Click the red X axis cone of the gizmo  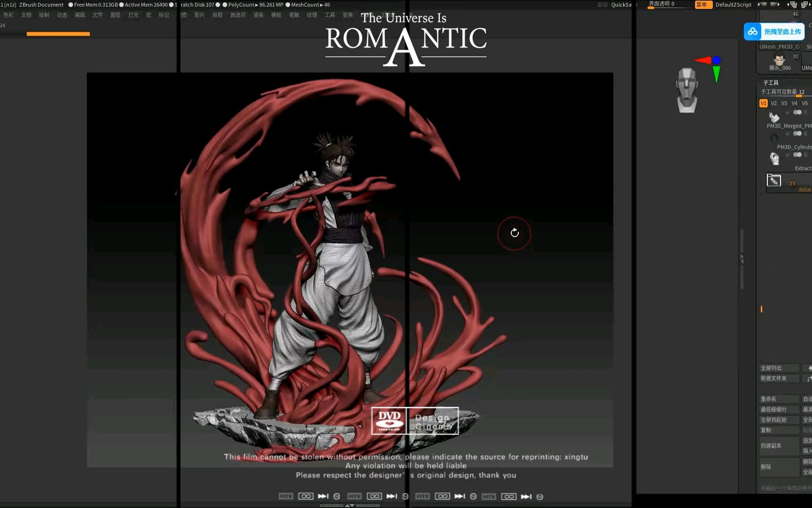703,60
